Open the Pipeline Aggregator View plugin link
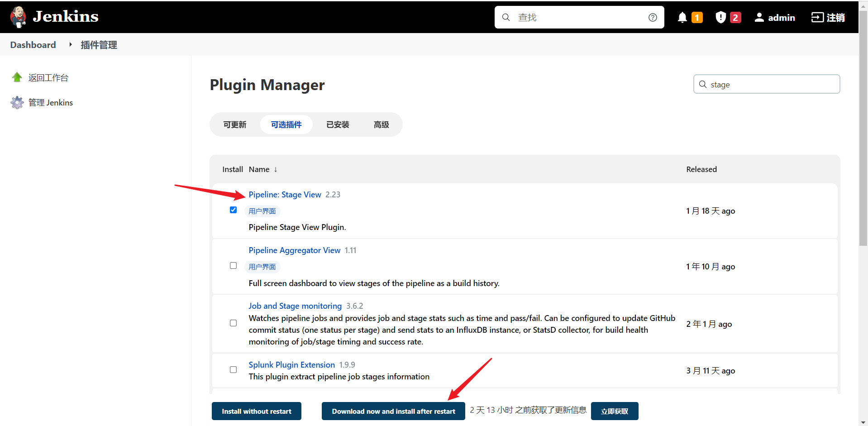This screenshot has width=868, height=426. pyautogui.click(x=294, y=250)
